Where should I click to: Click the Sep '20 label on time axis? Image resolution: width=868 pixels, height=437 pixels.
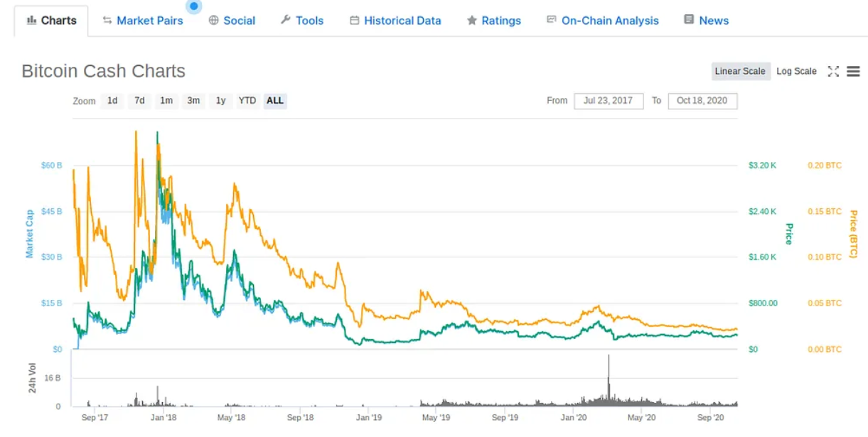(711, 418)
